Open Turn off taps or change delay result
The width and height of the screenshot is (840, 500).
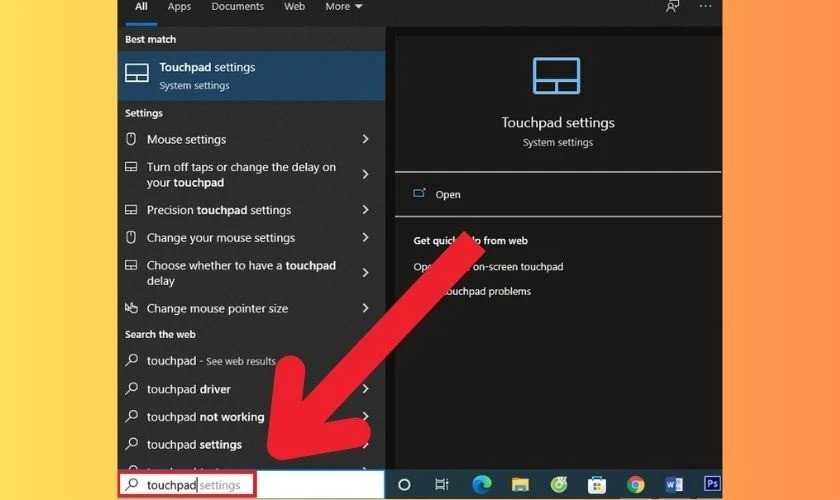pos(251,175)
